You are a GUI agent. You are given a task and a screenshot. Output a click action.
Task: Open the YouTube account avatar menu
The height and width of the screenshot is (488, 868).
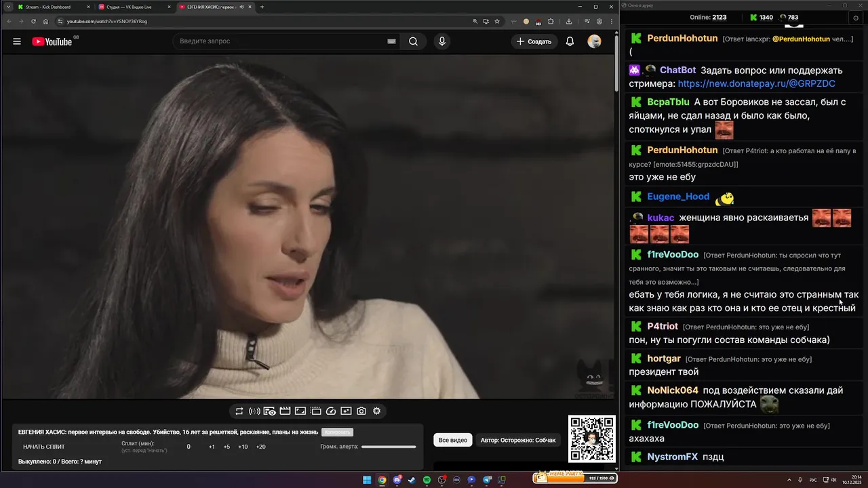594,41
